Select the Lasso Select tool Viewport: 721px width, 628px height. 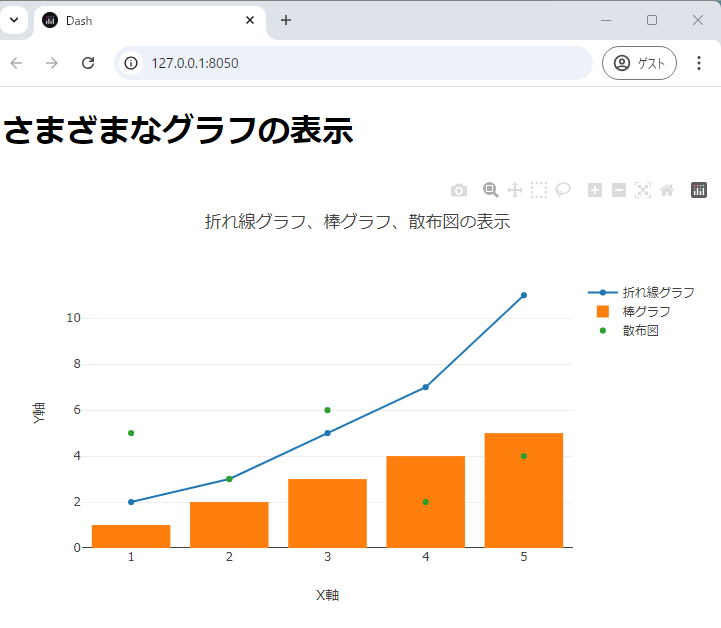[x=563, y=190]
